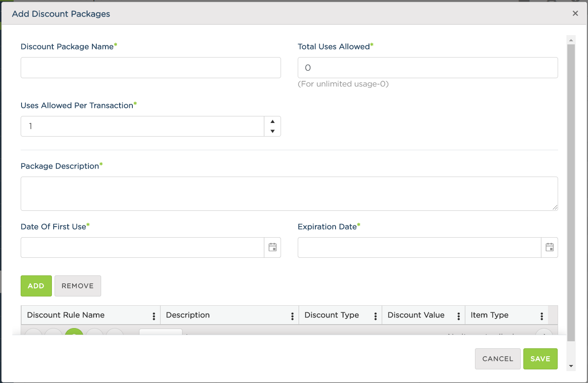Save the discount package
This screenshot has width=588, height=383.
pos(541,359)
